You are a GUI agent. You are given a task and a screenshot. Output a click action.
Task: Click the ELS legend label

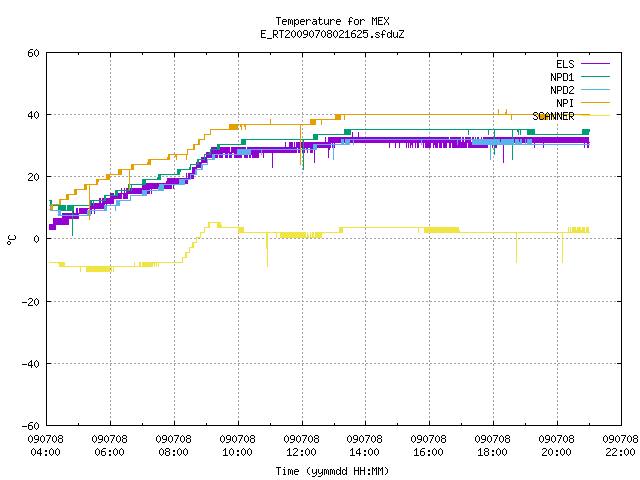(565, 64)
